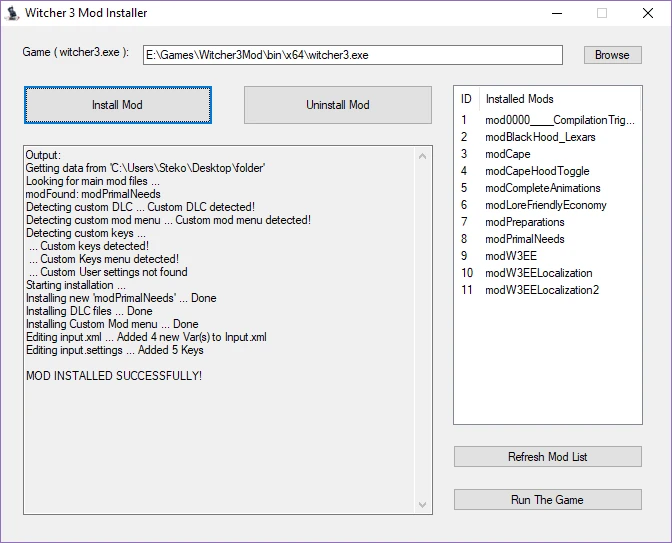
Task: Select the modW3EE row with ID 9
Action: [x=548, y=256]
